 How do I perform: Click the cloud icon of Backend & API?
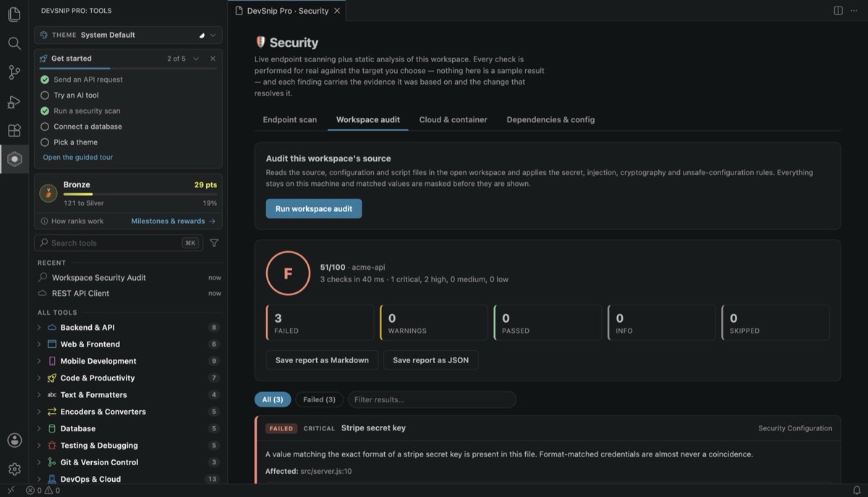pos(52,328)
